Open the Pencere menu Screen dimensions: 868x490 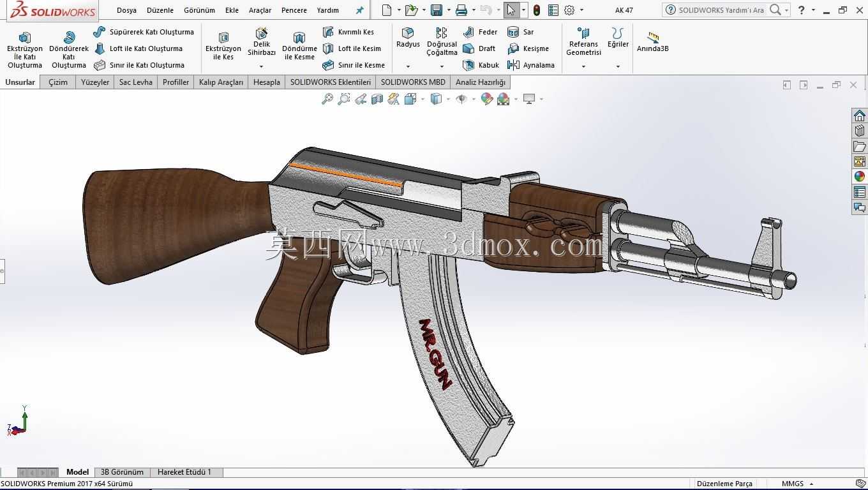click(294, 10)
